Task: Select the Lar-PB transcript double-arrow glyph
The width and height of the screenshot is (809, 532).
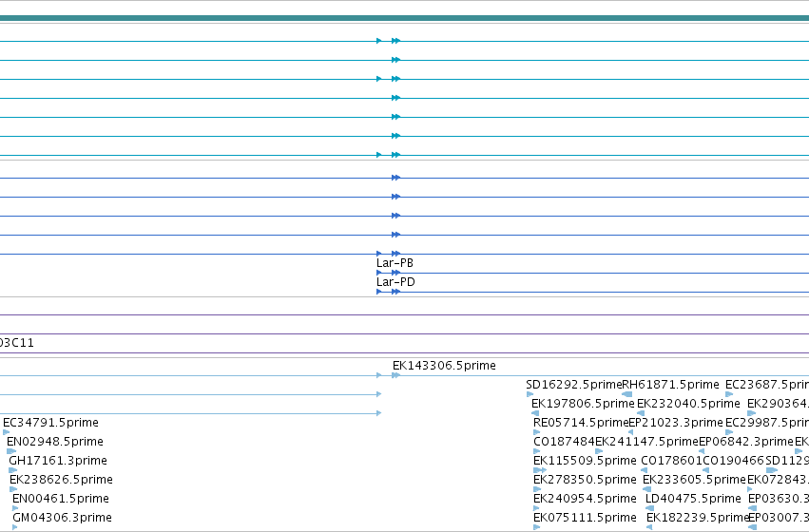Action: [x=395, y=273]
